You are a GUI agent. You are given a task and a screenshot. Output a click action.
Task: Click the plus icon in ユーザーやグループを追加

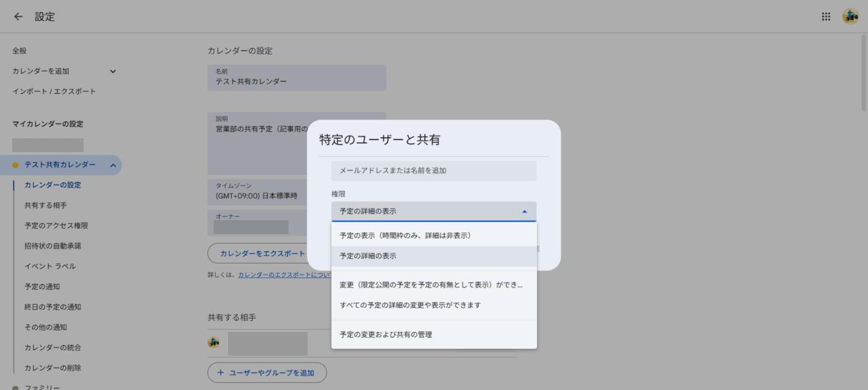221,372
